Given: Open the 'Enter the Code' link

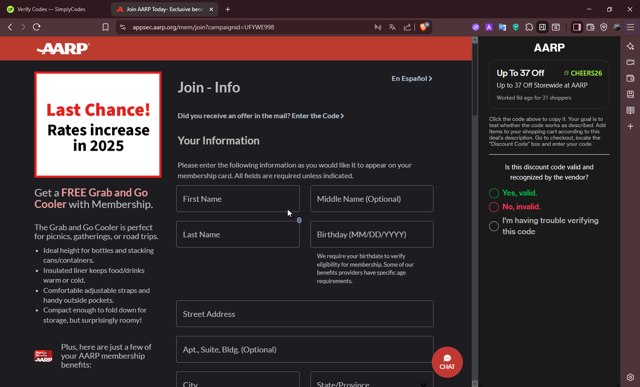Looking at the screenshot, I should click(318, 116).
